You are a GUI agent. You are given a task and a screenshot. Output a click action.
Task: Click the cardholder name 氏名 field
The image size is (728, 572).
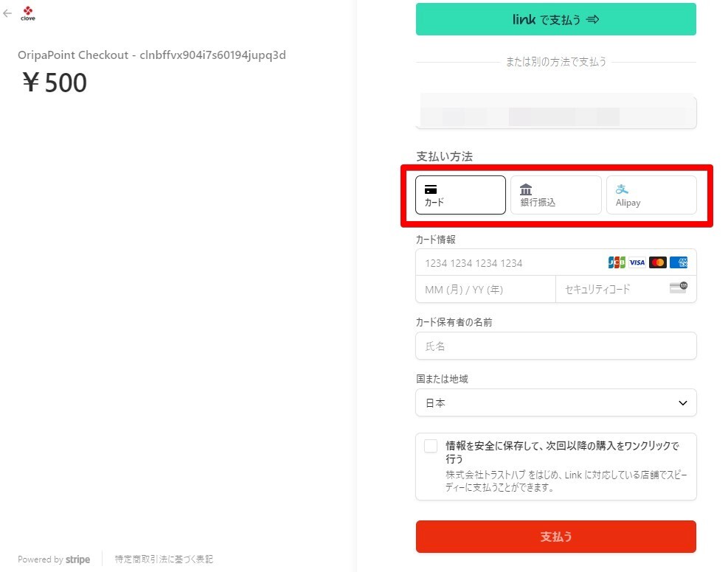555,346
